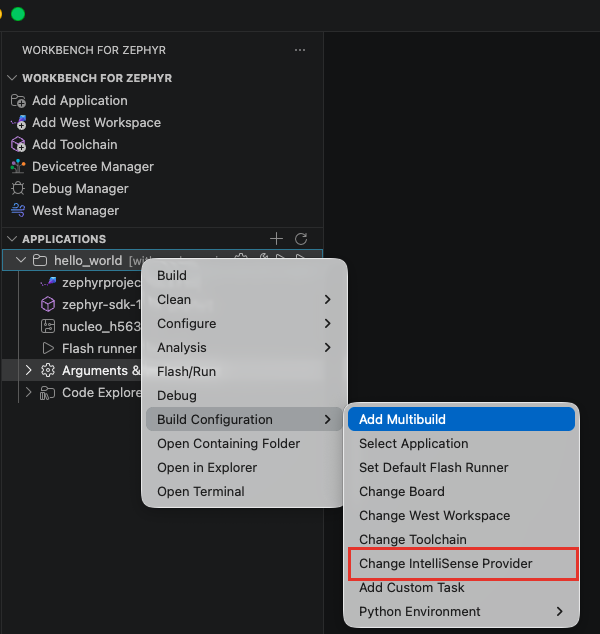Open the panel more actions ellipsis
Image resolution: width=600 pixels, height=634 pixels.
300,50
